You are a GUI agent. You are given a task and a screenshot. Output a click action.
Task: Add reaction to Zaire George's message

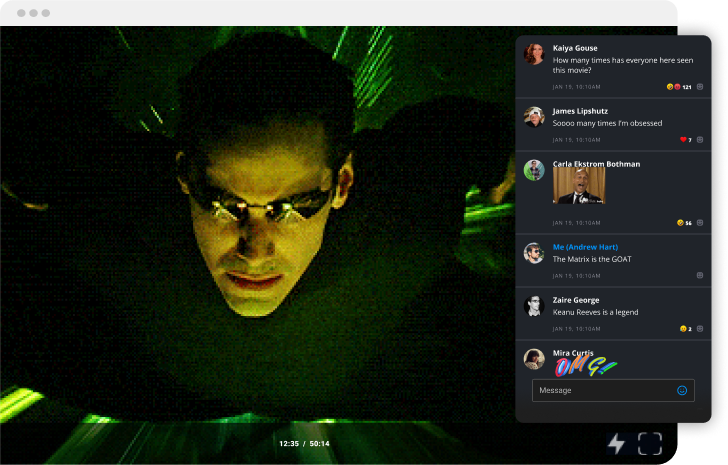coord(700,328)
